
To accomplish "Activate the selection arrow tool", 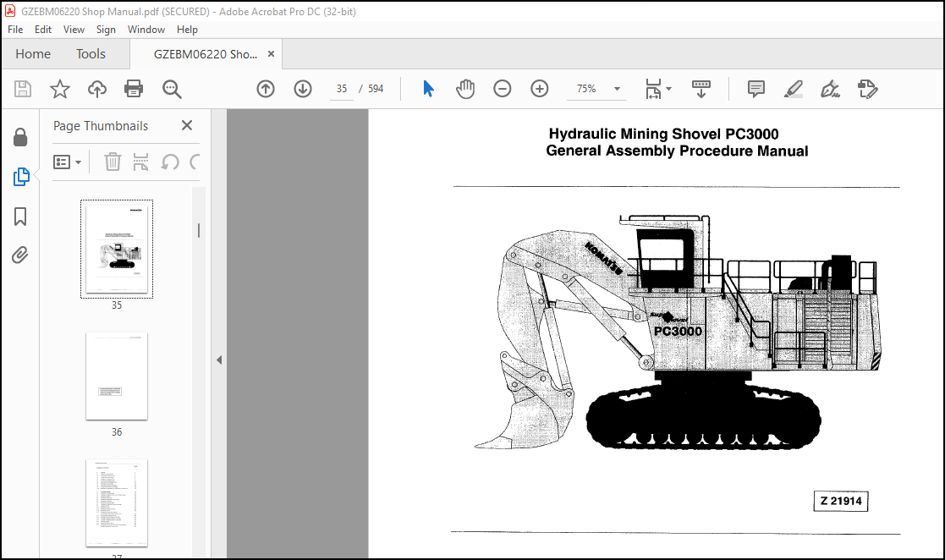I will click(428, 89).
